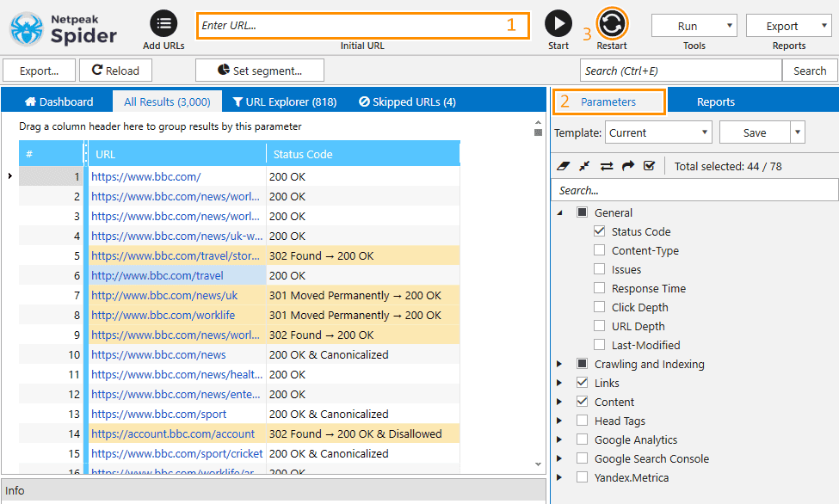This screenshot has height=504, width=839.
Task: Click the Initial URL input field
Action: pyautogui.click(x=363, y=26)
